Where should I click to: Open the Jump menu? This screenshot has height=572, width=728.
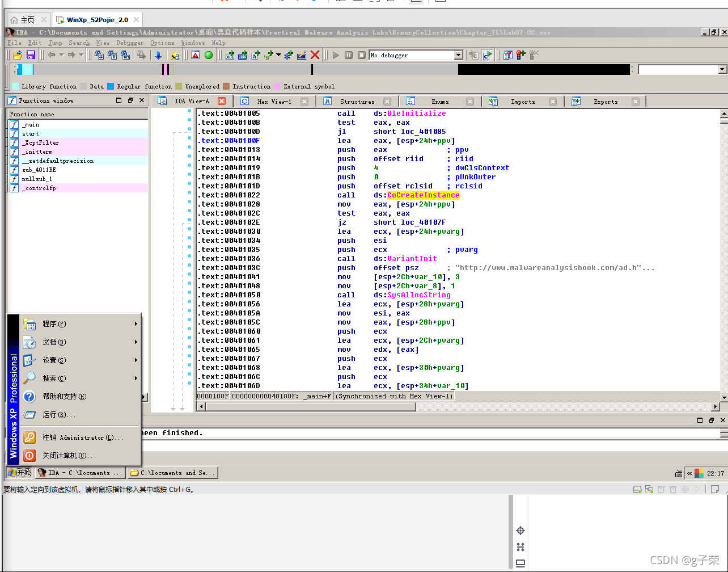(x=56, y=43)
